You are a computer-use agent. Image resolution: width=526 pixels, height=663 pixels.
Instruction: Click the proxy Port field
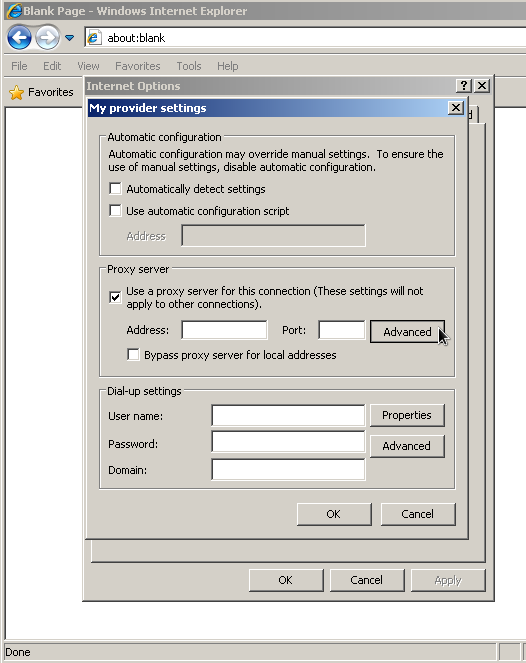tap(342, 330)
